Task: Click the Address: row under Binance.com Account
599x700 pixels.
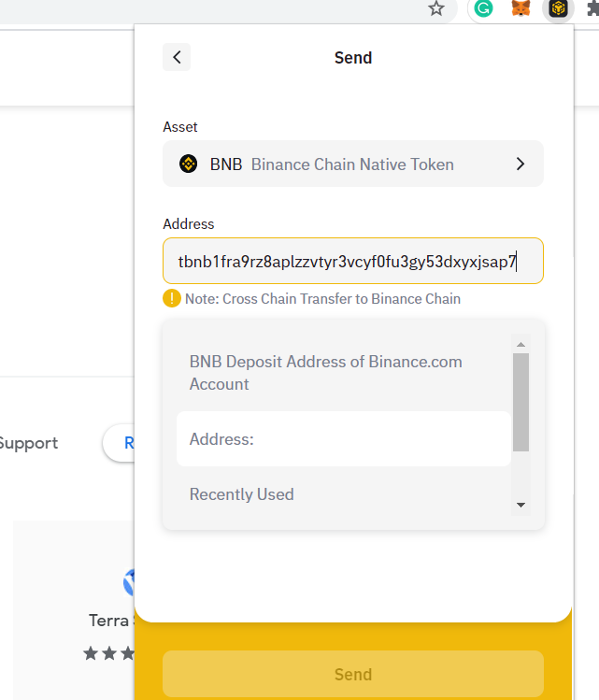Action: click(x=344, y=439)
